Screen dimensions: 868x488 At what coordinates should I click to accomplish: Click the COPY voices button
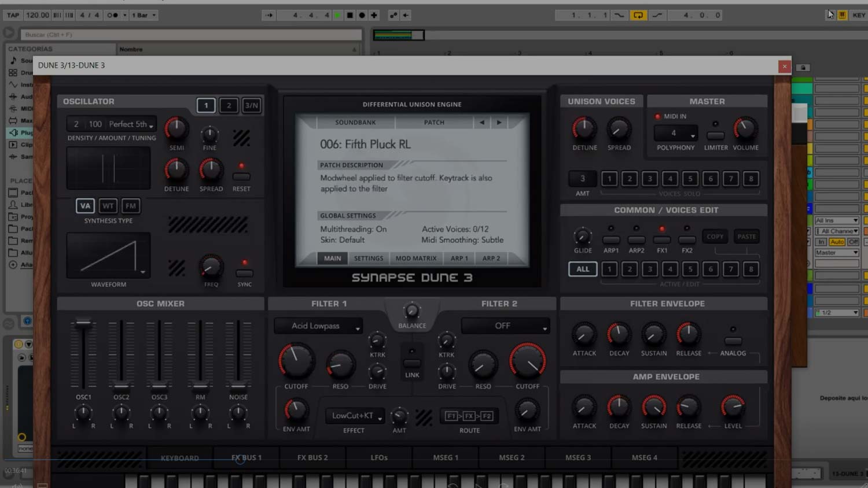[715, 236]
